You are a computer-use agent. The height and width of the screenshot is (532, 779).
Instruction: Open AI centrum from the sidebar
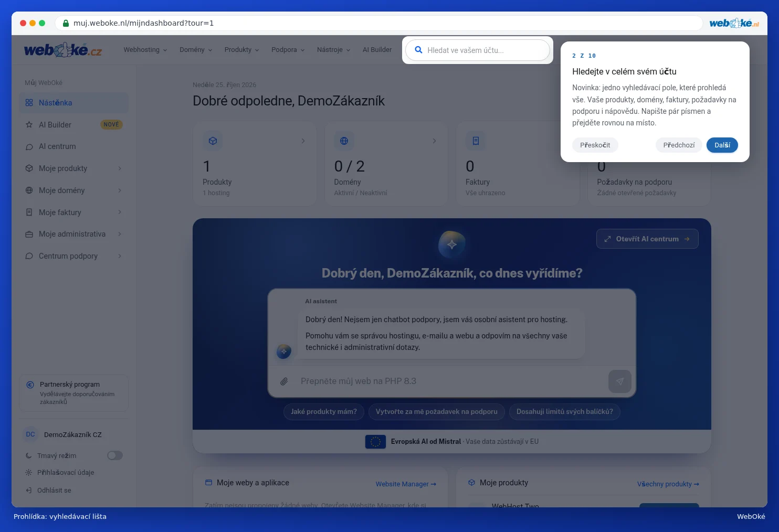tap(73, 147)
